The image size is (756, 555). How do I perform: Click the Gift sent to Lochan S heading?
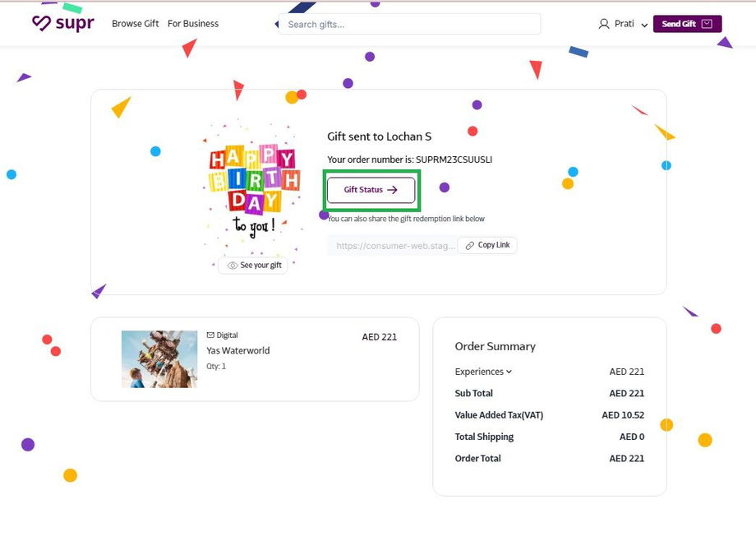click(379, 136)
